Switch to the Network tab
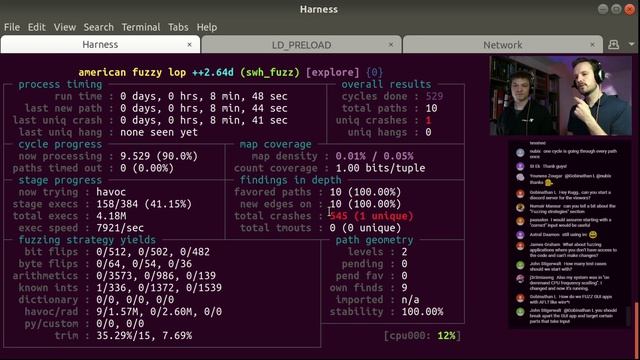640x360 pixels. point(502,45)
